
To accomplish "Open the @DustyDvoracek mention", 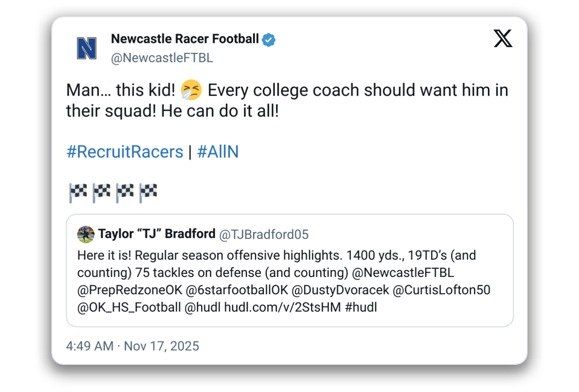I will 341,290.
